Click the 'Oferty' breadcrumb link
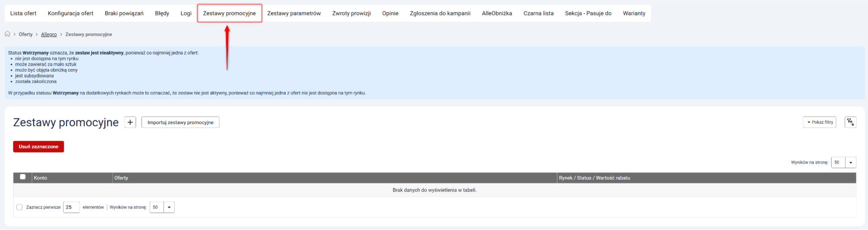This screenshot has height=230, width=868. [x=26, y=34]
